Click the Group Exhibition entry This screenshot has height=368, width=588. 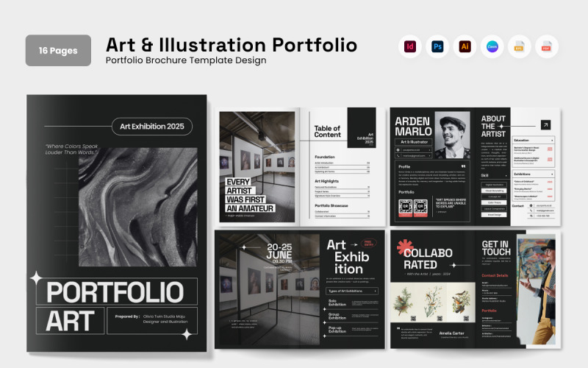click(337, 316)
